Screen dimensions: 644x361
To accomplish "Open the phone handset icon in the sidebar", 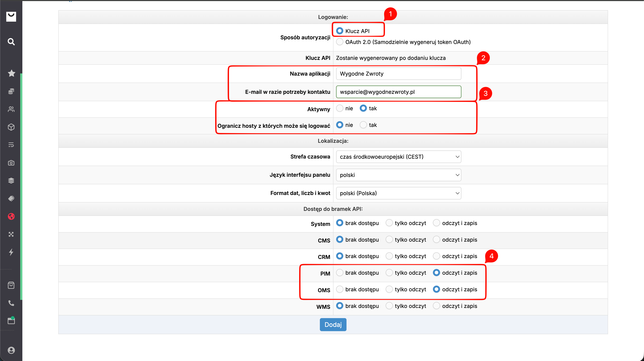I will (11, 303).
